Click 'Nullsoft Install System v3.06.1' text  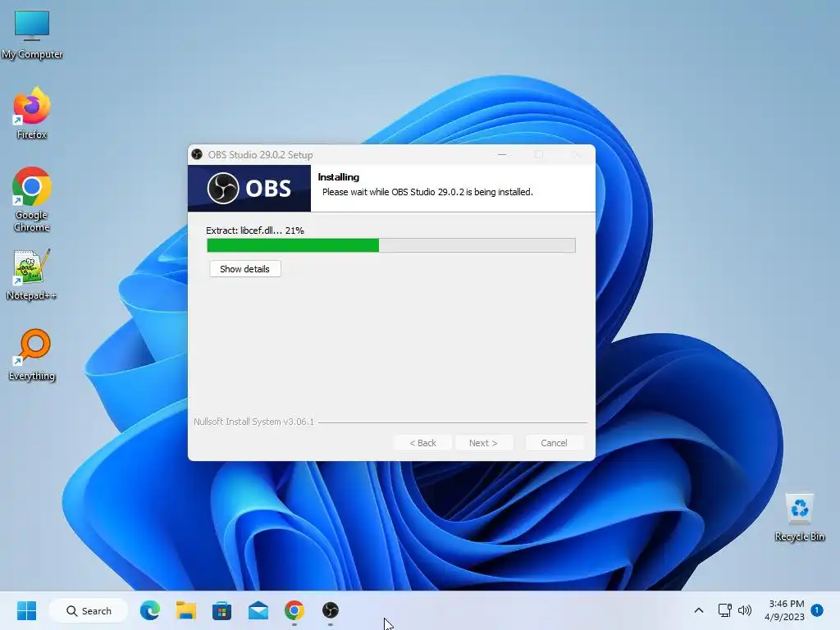254,422
